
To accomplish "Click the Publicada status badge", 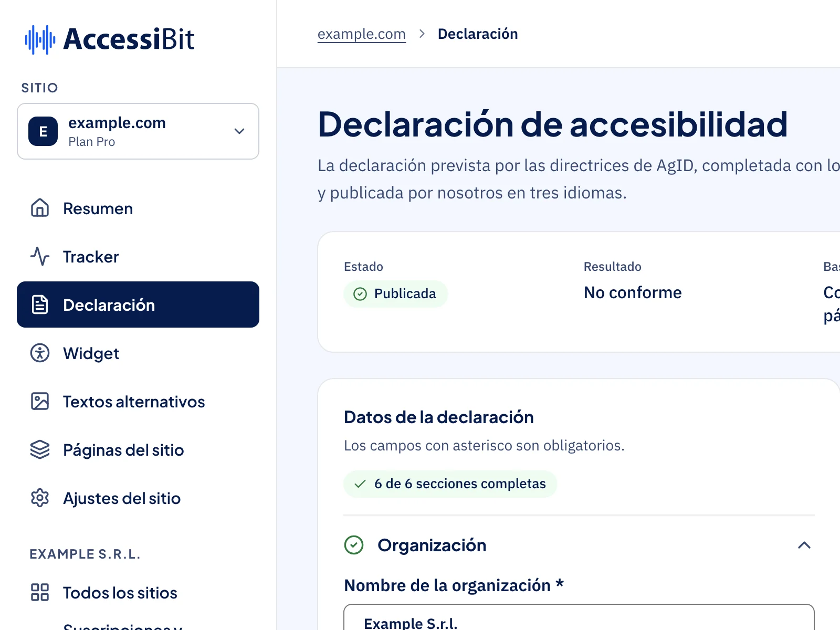I will tap(396, 294).
